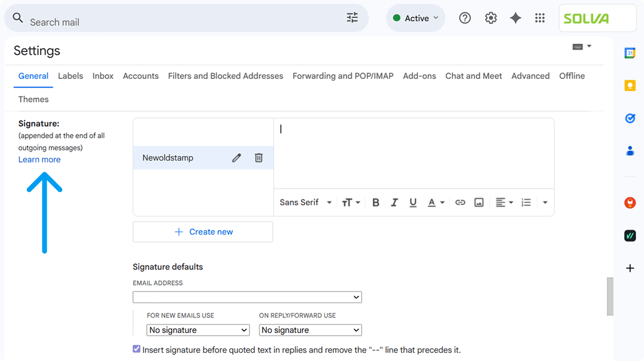Click the underline formatting icon
Viewport: 644px width, 361px height.
click(x=413, y=202)
